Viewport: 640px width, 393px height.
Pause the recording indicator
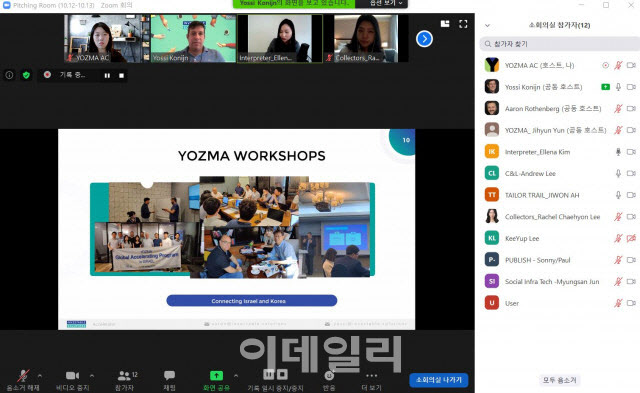[x=107, y=75]
